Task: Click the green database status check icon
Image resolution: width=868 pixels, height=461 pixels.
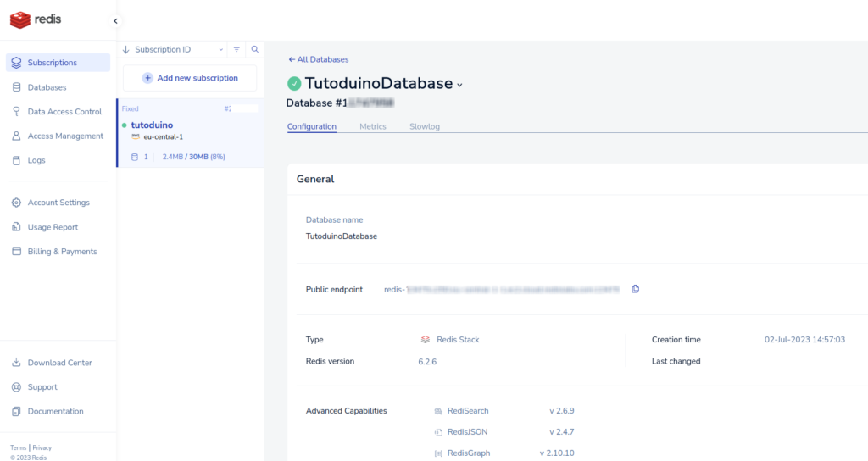Action: click(x=294, y=84)
